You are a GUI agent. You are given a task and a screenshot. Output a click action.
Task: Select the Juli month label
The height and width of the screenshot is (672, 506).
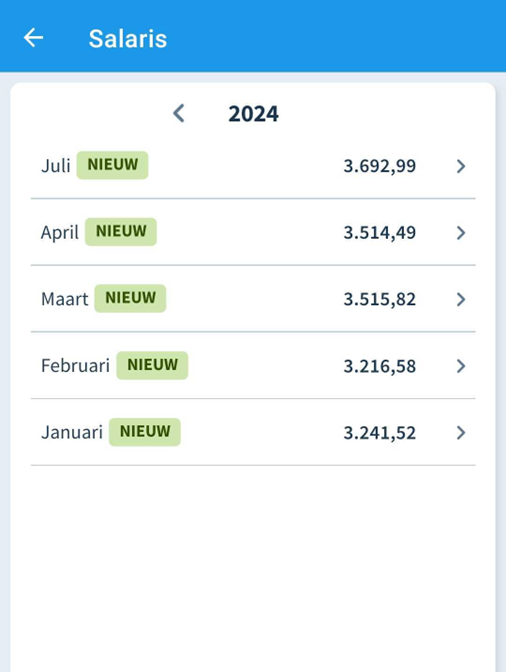point(56,166)
